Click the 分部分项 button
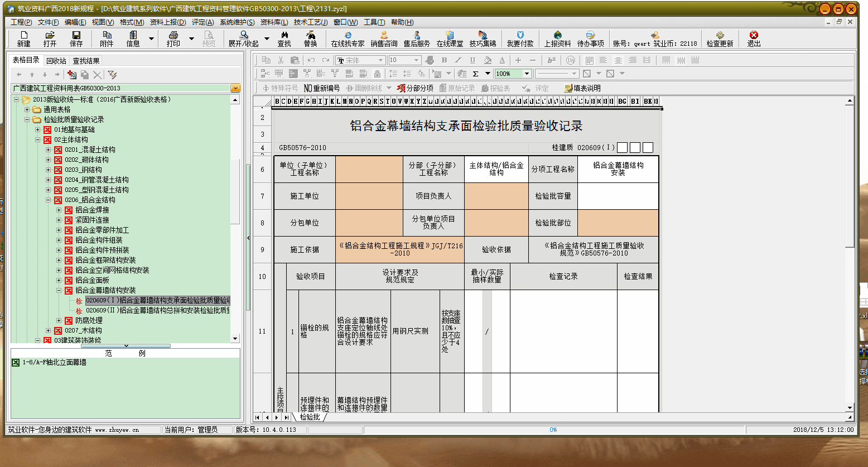The height and width of the screenshot is (467, 868). [x=415, y=88]
